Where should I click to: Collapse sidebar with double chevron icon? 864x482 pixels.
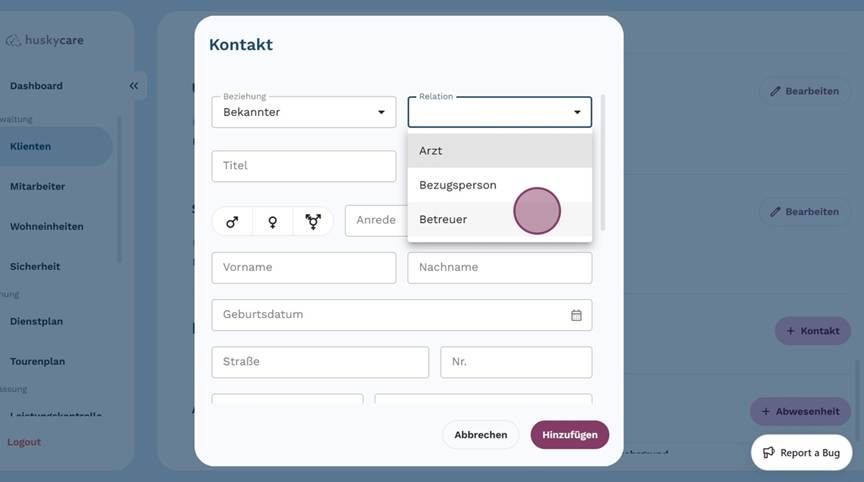point(133,86)
